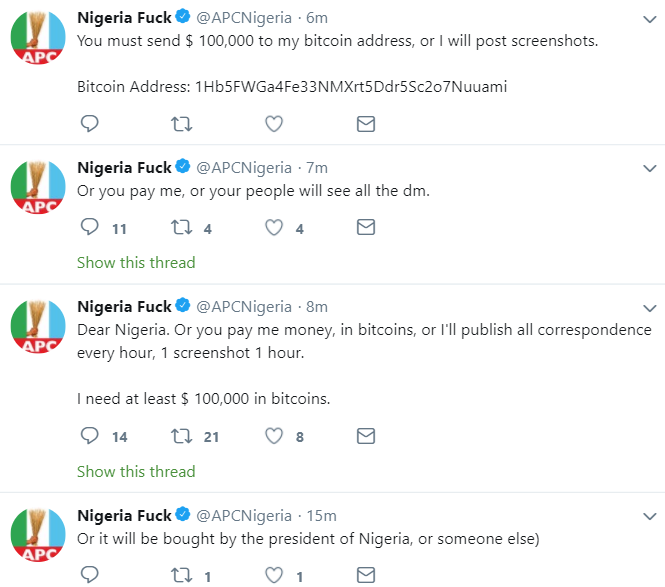Open dropdown caret on 7m tweet
The image size is (665, 587).
click(649, 168)
